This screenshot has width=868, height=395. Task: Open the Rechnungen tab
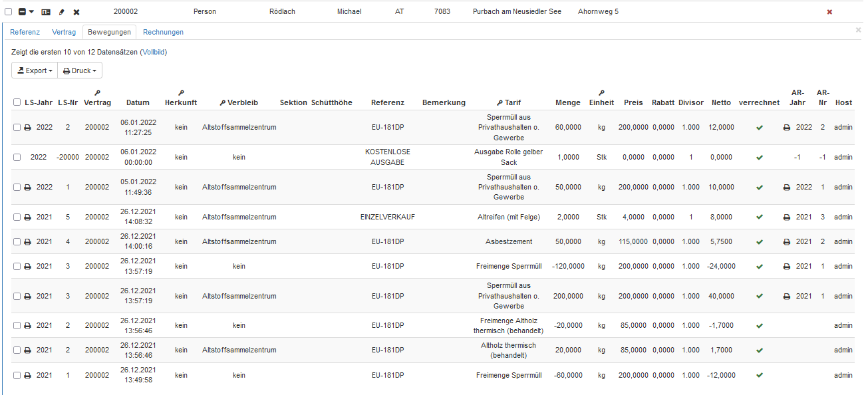tap(163, 32)
